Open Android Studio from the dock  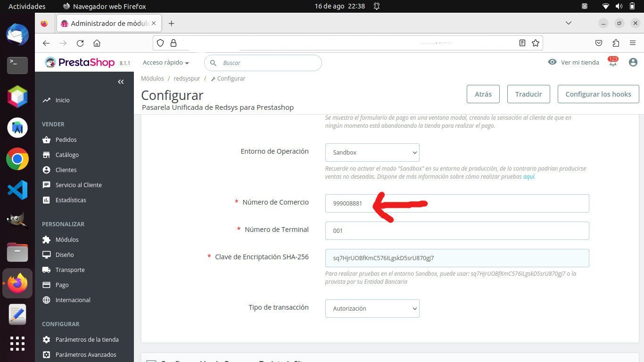click(17, 128)
